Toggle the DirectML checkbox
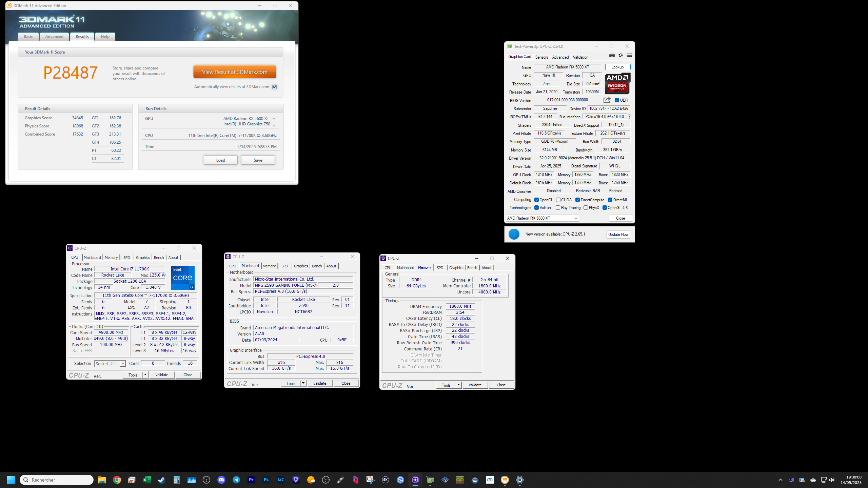868x488 pixels. [610, 200]
